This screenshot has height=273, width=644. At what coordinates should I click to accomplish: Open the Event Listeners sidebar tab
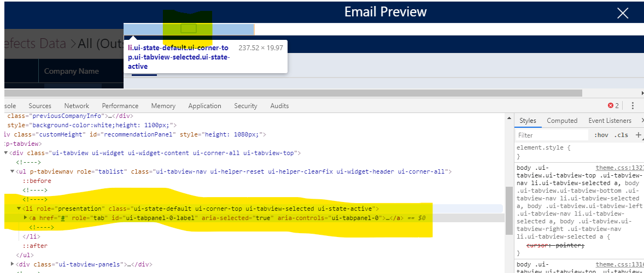click(x=610, y=121)
